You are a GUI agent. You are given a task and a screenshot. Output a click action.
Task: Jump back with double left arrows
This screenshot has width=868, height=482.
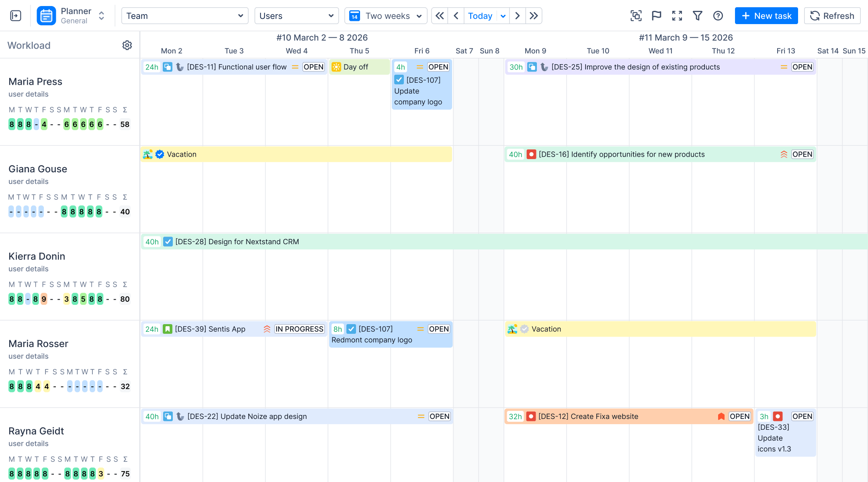pyautogui.click(x=440, y=16)
